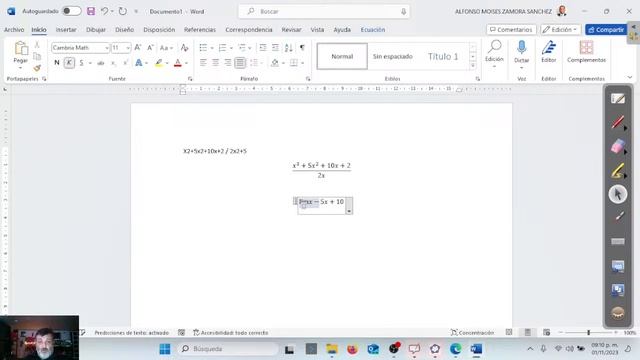Click the sort icon
640x360 pixels.
289,48
